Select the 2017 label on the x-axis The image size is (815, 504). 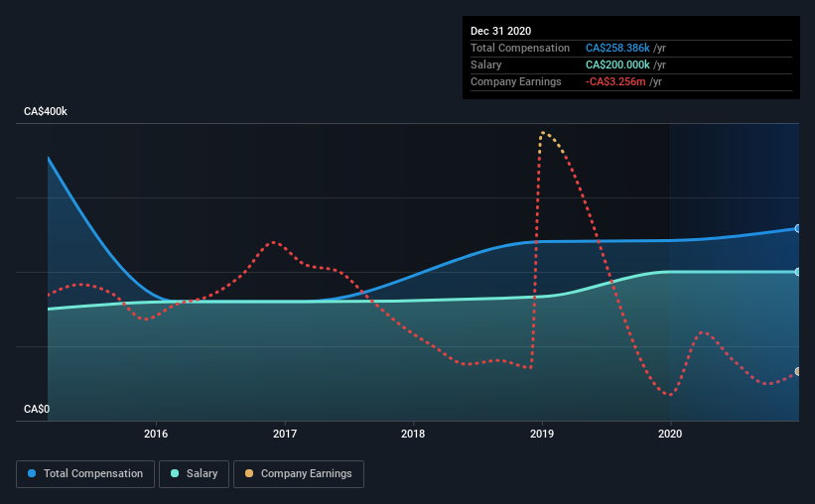pos(285,434)
